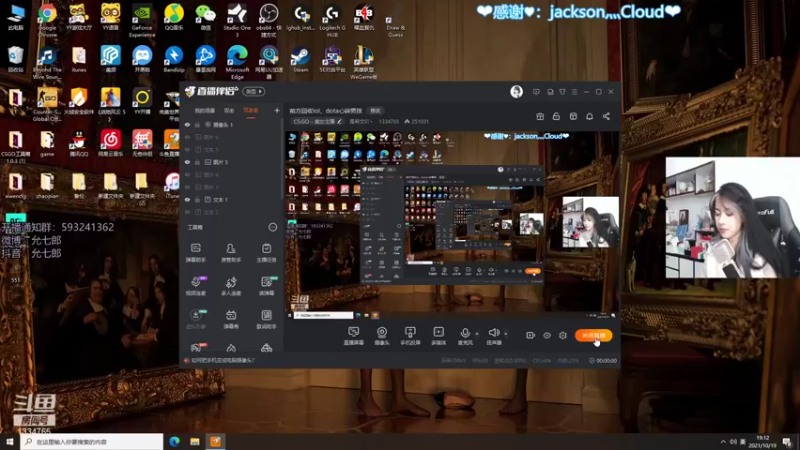Open the hamburger menu in title bar
This screenshot has height=450, width=800.
point(574,92)
